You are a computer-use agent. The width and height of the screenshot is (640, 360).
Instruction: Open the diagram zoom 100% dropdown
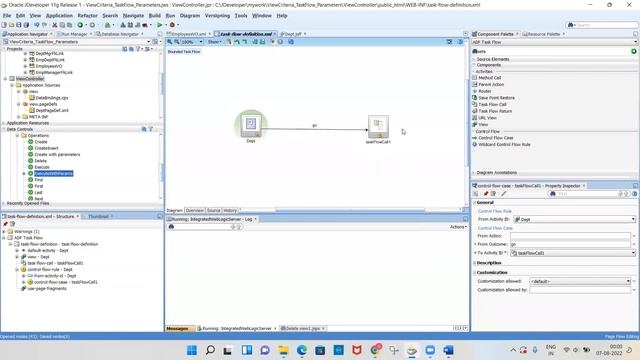click(200, 42)
